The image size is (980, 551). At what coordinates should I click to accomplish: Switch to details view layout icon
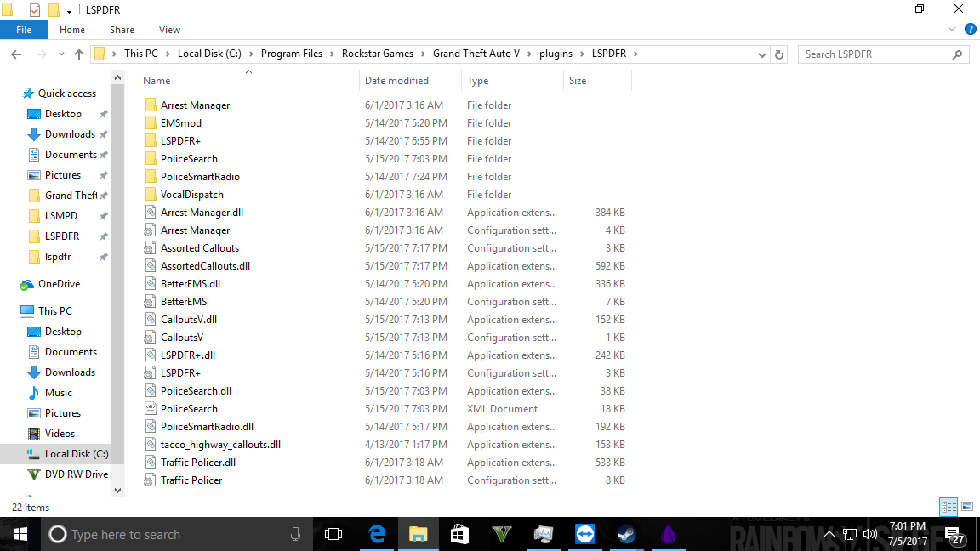(x=949, y=507)
